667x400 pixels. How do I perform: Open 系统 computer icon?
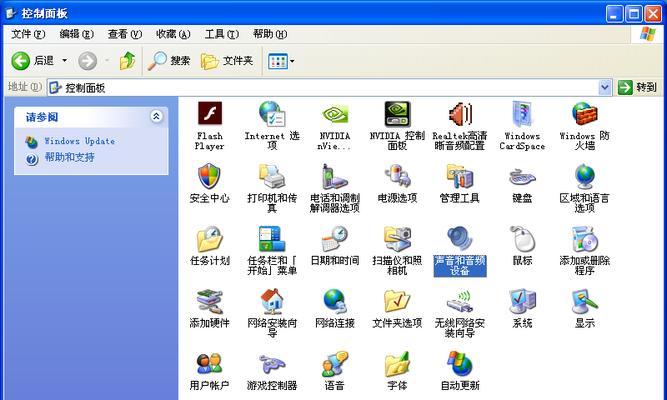[x=522, y=301]
